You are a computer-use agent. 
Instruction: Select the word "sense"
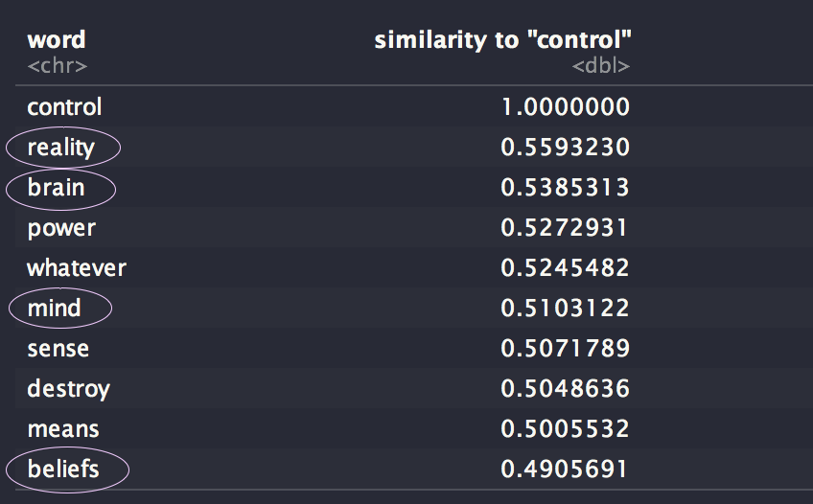60,349
